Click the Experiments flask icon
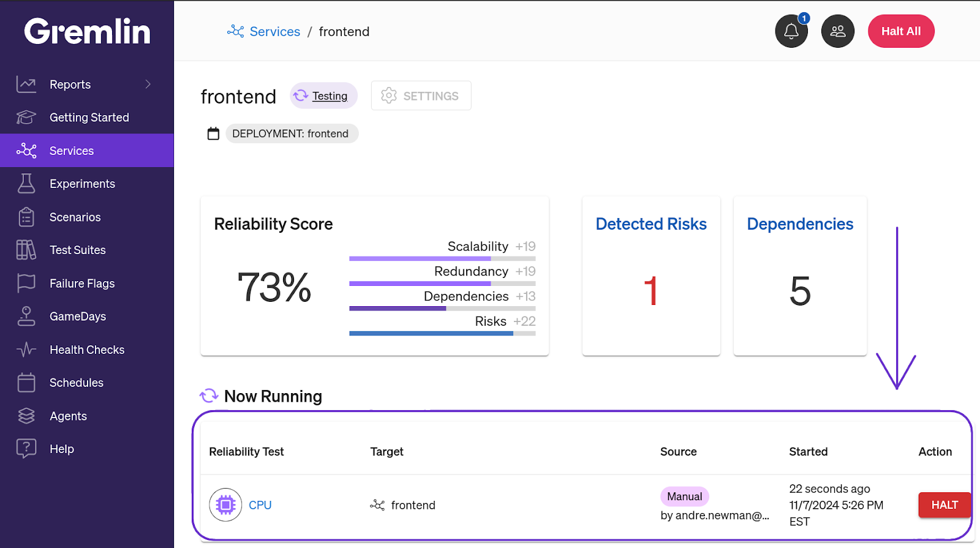This screenshot has width=980, height=548. [x=26, y=184]
